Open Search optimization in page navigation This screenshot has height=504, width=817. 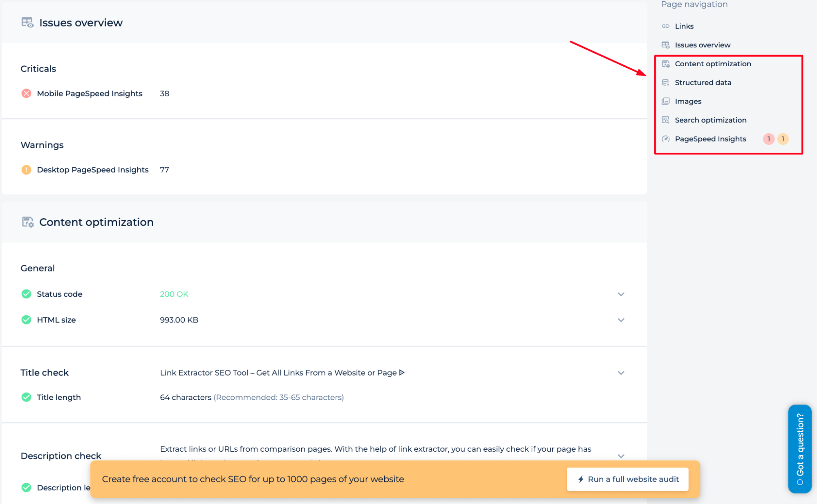pyautogui.click(x=710, y=120)
